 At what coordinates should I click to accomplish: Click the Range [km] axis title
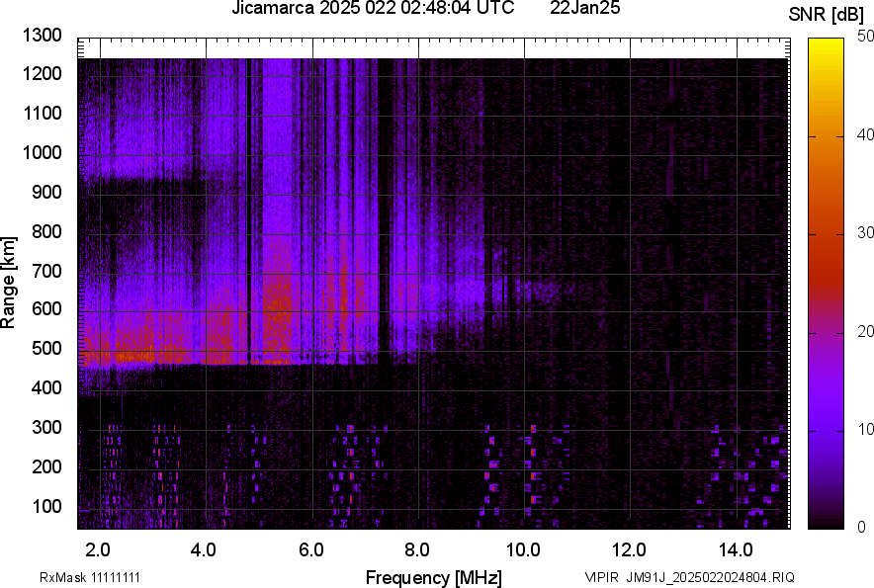click(9, 283)
